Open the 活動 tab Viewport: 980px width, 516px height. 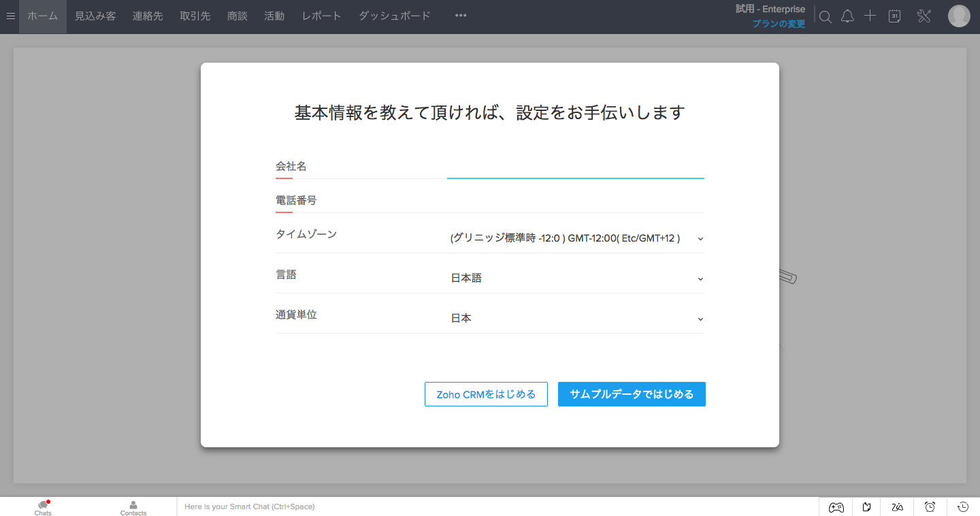pyautogui.click(x=274, y=16)
